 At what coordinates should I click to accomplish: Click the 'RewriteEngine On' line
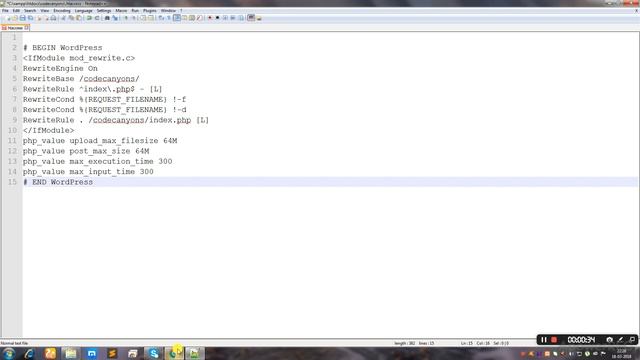click(60, 69)
